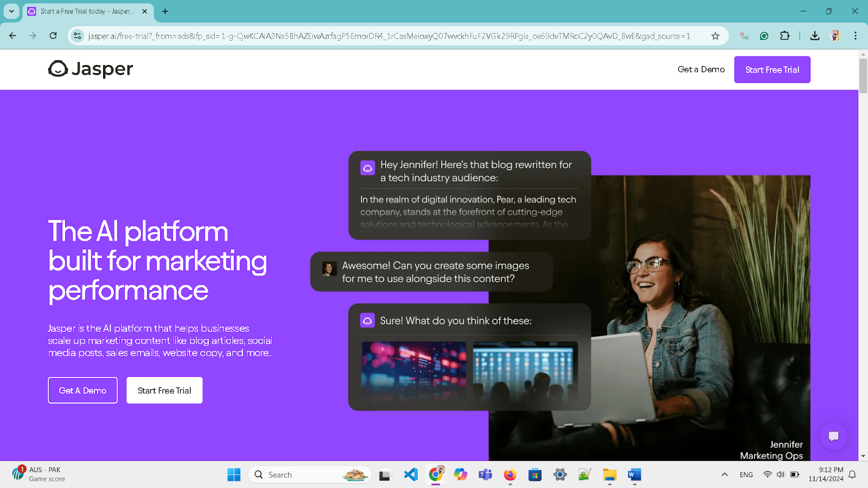This screenshot has height=488, width=868.
Task: Open Microsoft Teams from taskbar
Action: (x=485, y=474)
